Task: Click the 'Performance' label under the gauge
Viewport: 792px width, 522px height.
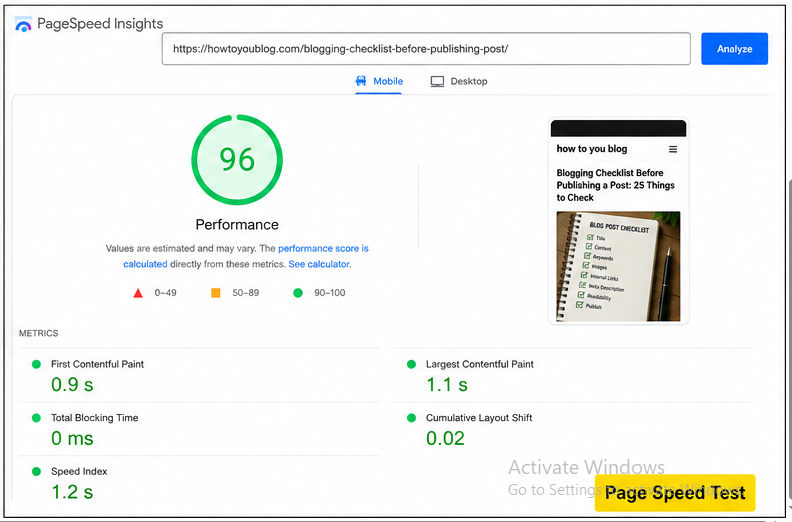Action: [x=237, y=224]
